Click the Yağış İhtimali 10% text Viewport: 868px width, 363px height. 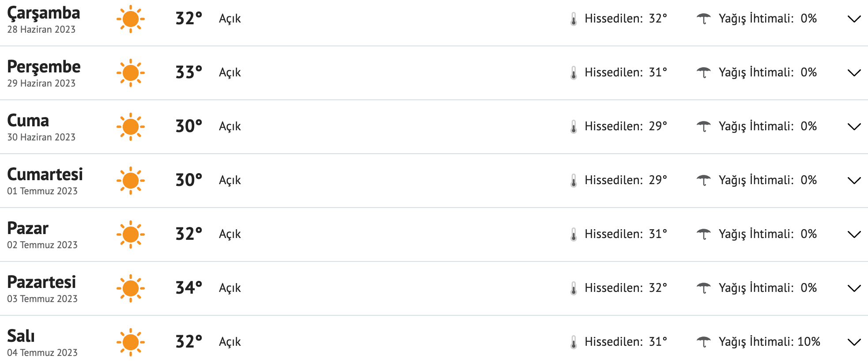pos(769,342)
